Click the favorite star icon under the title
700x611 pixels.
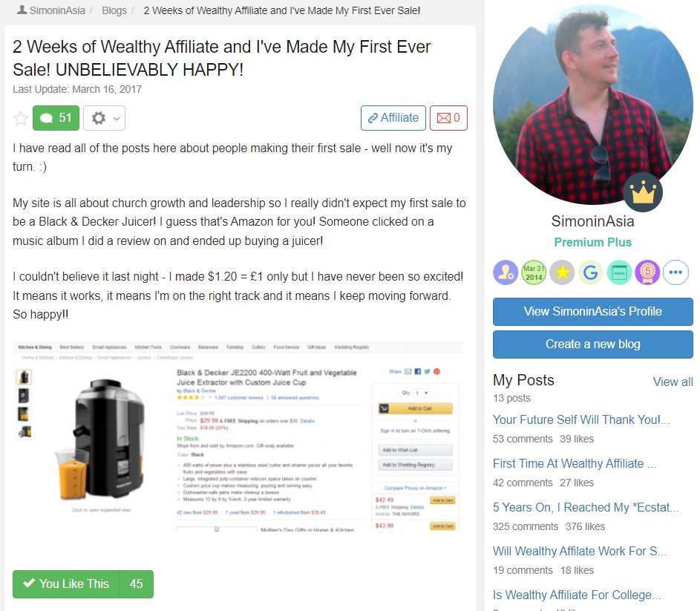pos(21,118)
